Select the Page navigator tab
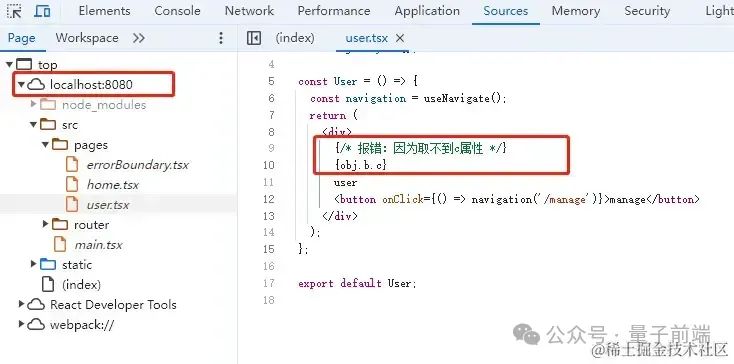Image resolution: width=734 pixels, height=364 pixels. [x=22, y=38]
